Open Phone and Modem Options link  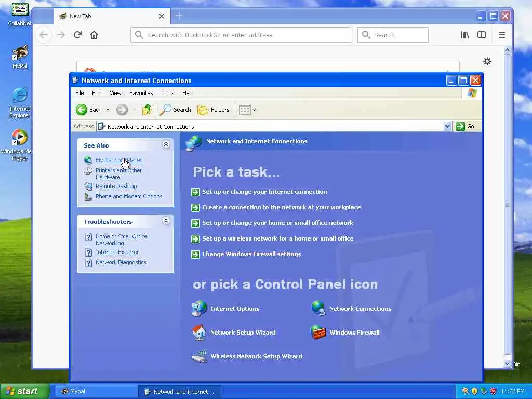[x=129, y=196]
